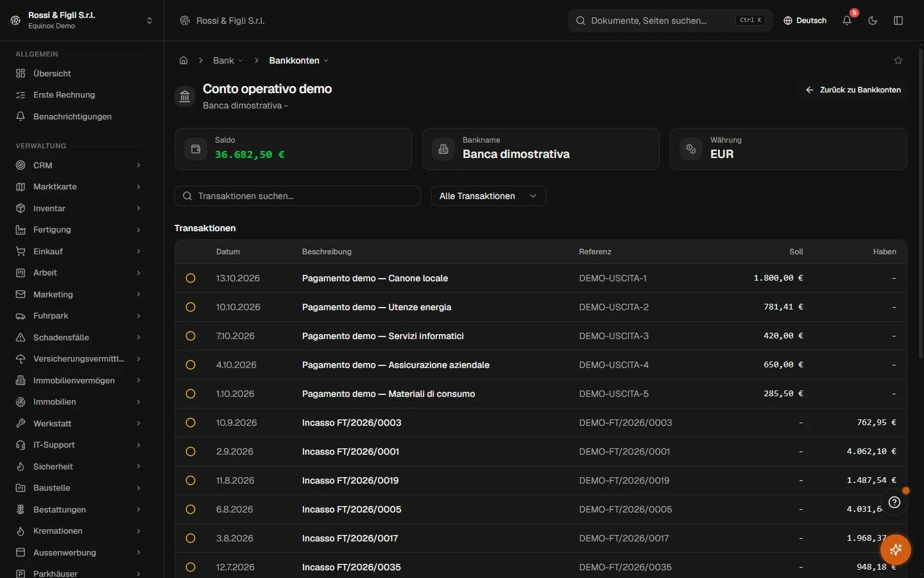Image resolution: width=924 pixels, height=578 pixels.
Task: Focus the Transaktionen suchen search field
Action: pos(298,196)
